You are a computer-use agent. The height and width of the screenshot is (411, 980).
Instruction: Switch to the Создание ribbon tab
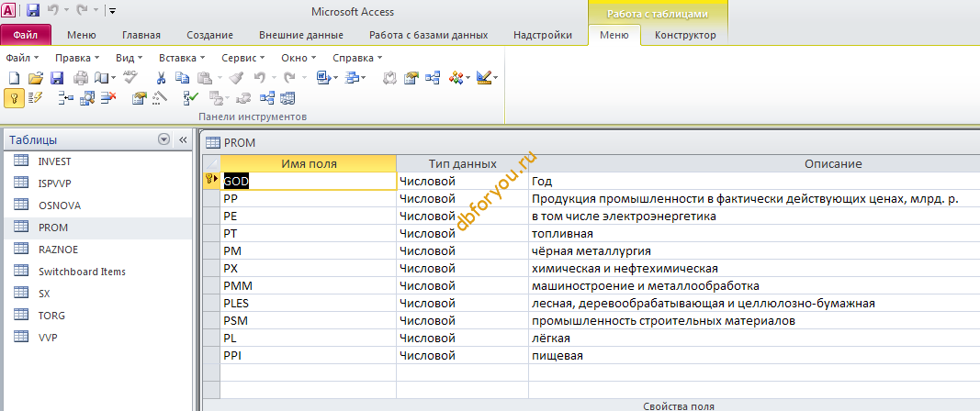209,35
